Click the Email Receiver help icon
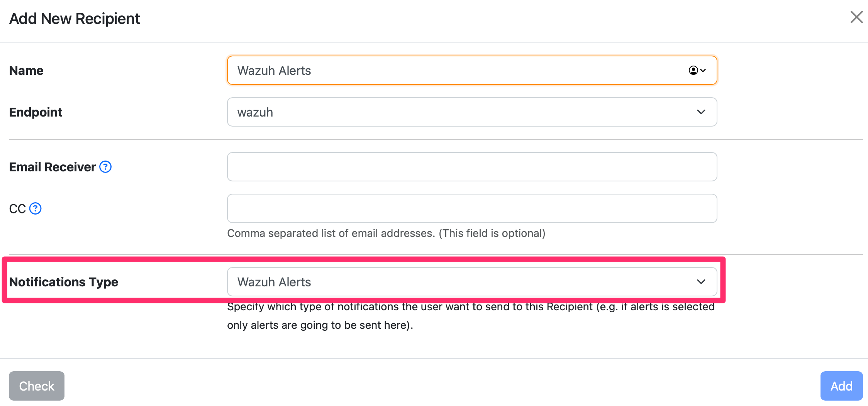Image resolution: width=868 pixels, height=406 pixels. [105, 167]
